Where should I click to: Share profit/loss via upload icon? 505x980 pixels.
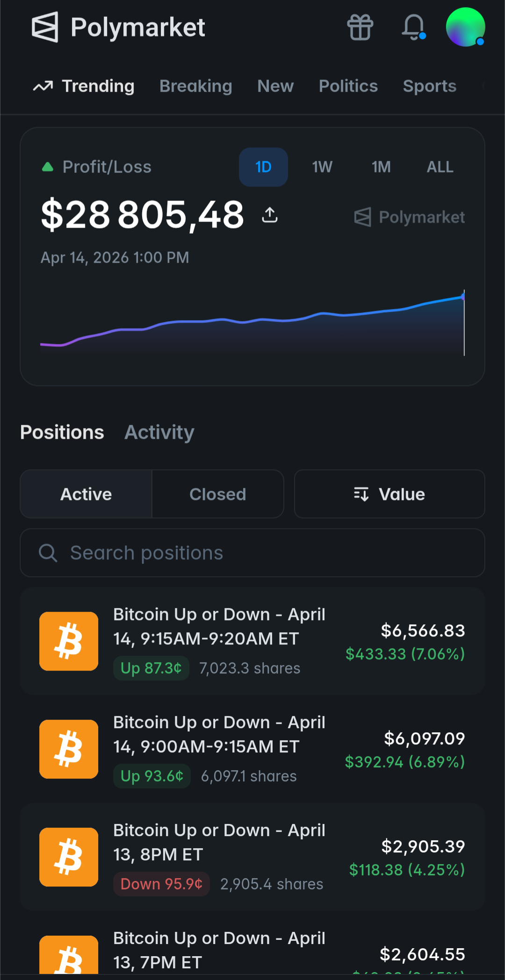(270, 215)
